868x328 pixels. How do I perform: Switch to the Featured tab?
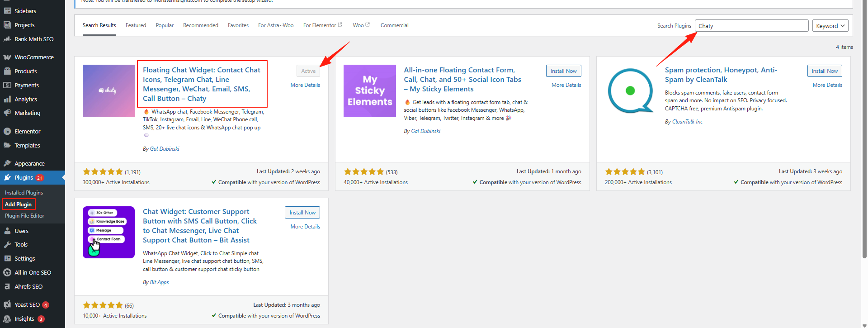point(136,25)
